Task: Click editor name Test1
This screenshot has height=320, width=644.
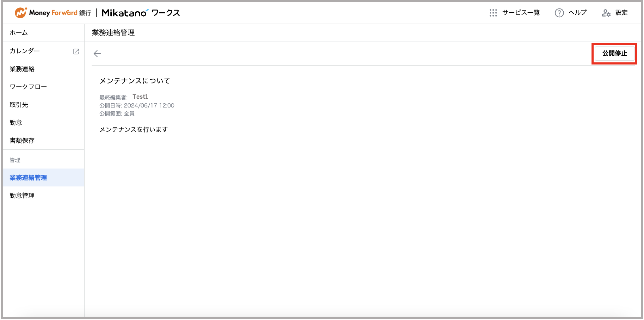Action: click(140, 97)
